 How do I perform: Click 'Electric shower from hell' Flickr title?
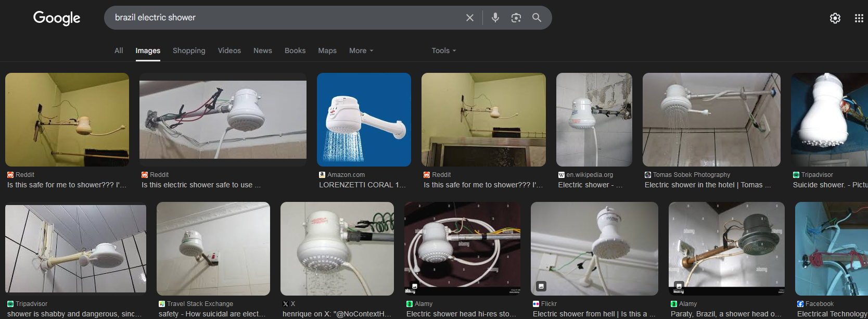click(x=594, y=314)
